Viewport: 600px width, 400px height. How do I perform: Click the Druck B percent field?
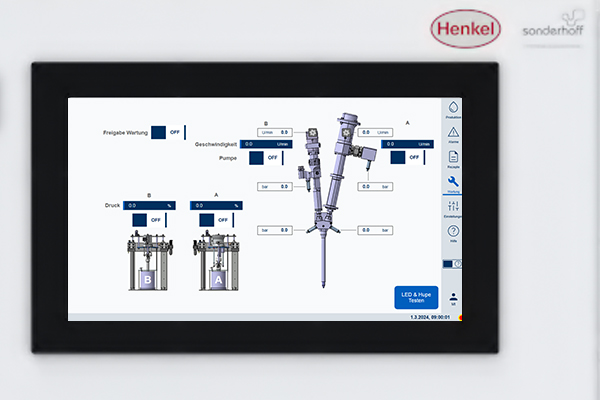coord(148,206)
